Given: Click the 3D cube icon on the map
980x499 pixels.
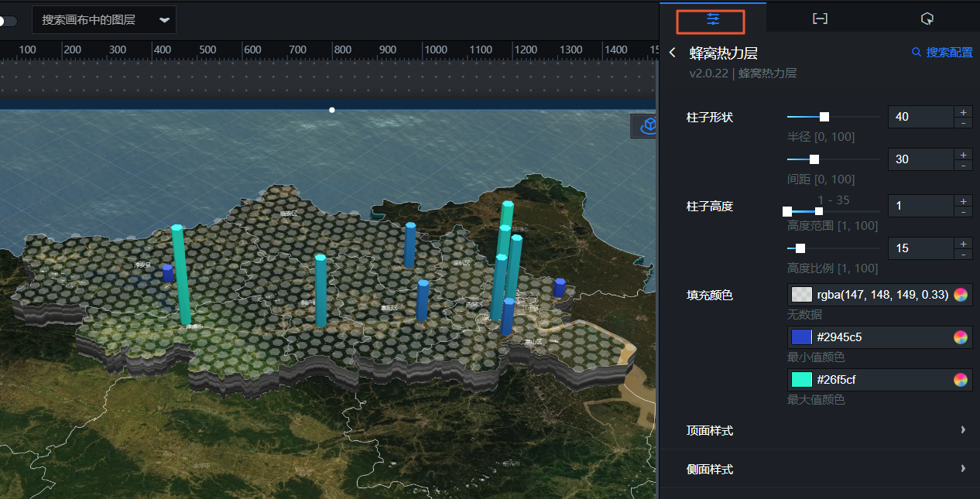Looking at the screenshot, I should [649, 125].
